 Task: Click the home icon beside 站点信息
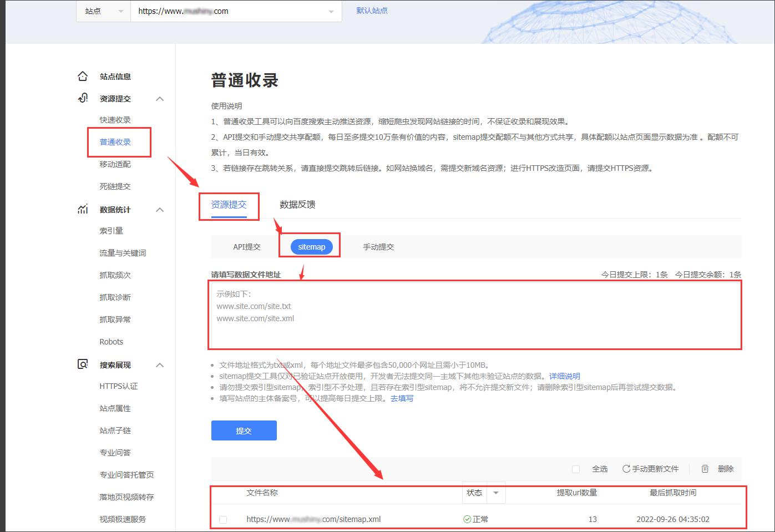pos(82,76)
